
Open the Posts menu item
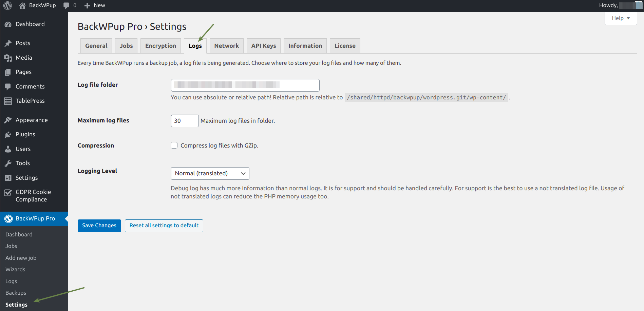[x=34, y=43]
